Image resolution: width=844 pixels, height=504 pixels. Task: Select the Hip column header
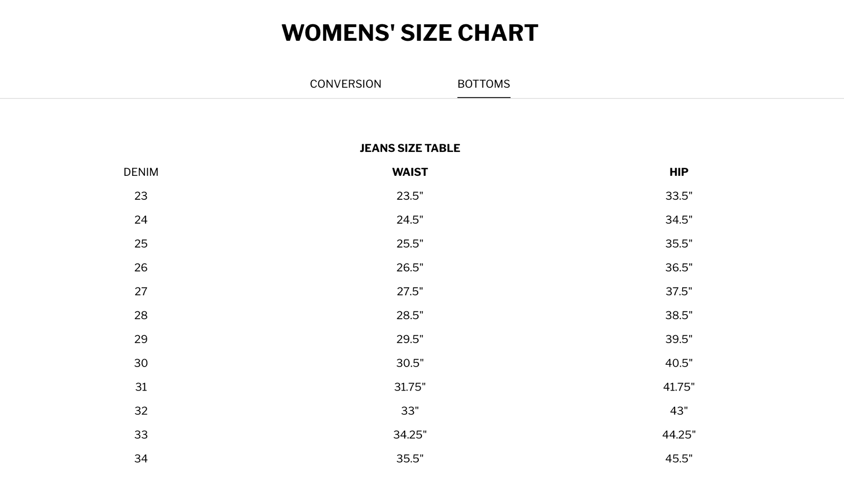(678, 172)
